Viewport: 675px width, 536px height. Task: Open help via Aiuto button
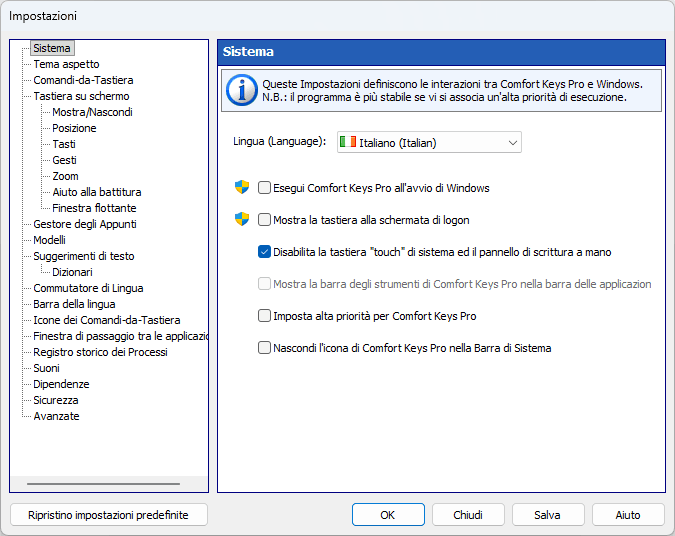[628, 515]
